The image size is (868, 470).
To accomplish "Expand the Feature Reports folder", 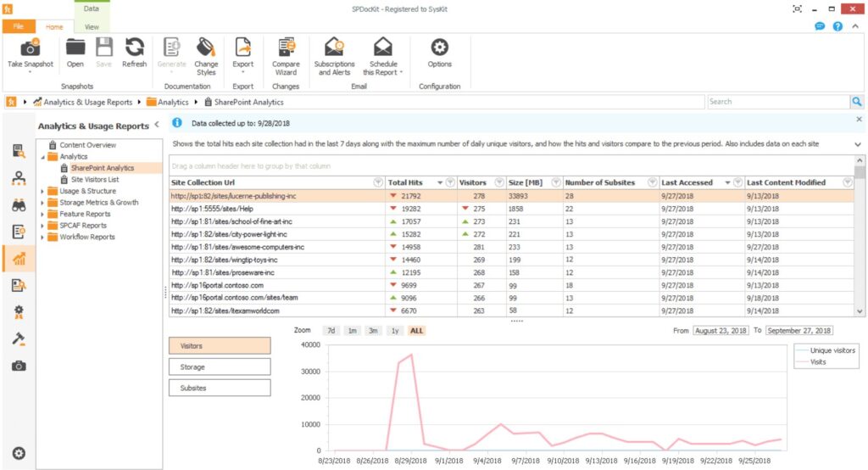I will pos(42,214).
